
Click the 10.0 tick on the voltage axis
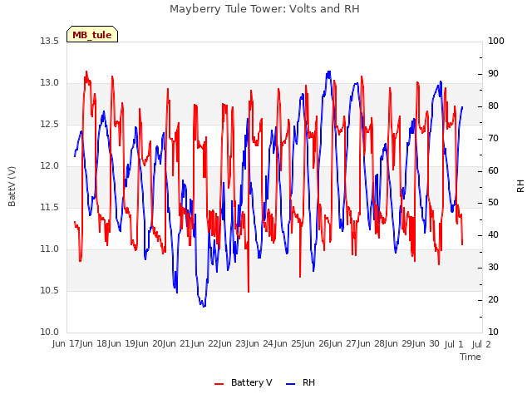[49, 332]
